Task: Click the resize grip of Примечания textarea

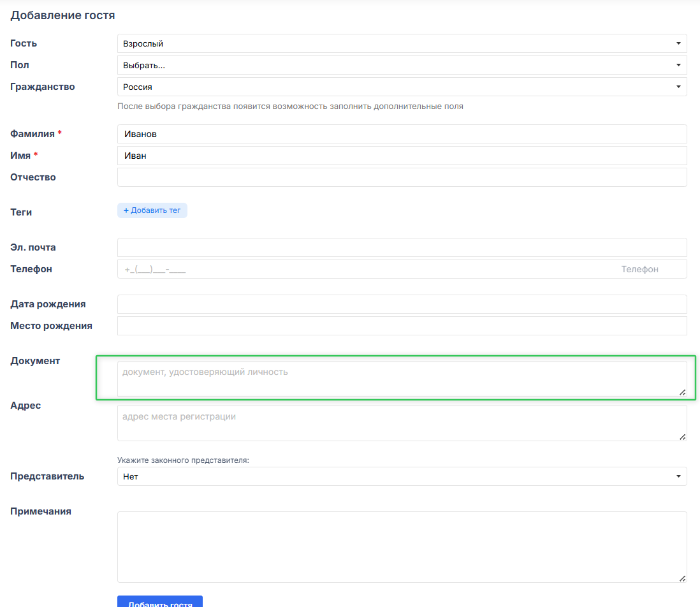Action: click(682, 578)
